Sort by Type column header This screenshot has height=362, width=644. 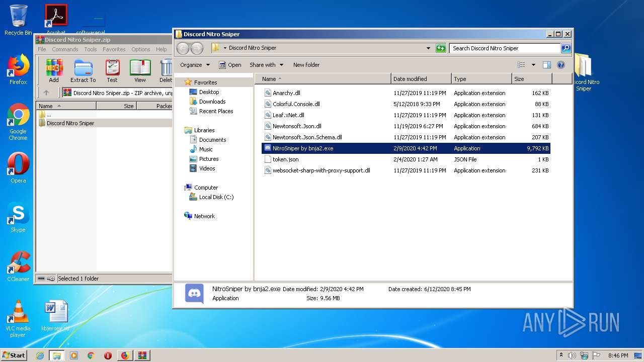(481, 79)
